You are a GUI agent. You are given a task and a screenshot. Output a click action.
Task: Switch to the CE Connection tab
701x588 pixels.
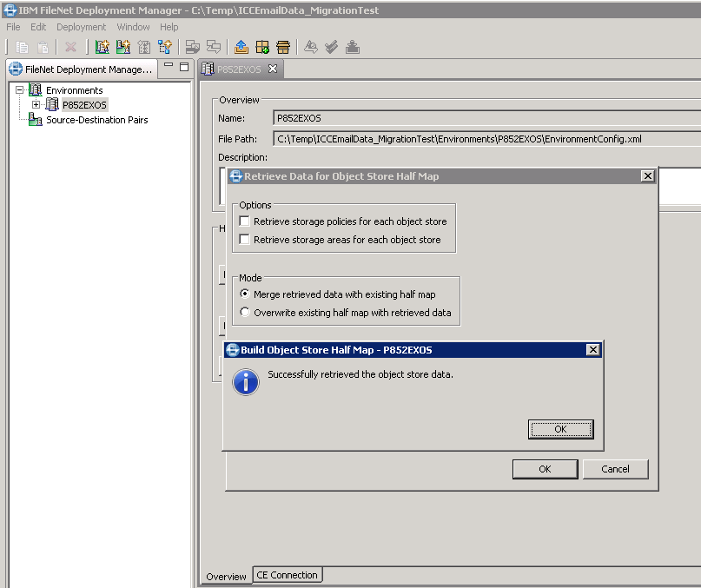[x=287, y=574]
